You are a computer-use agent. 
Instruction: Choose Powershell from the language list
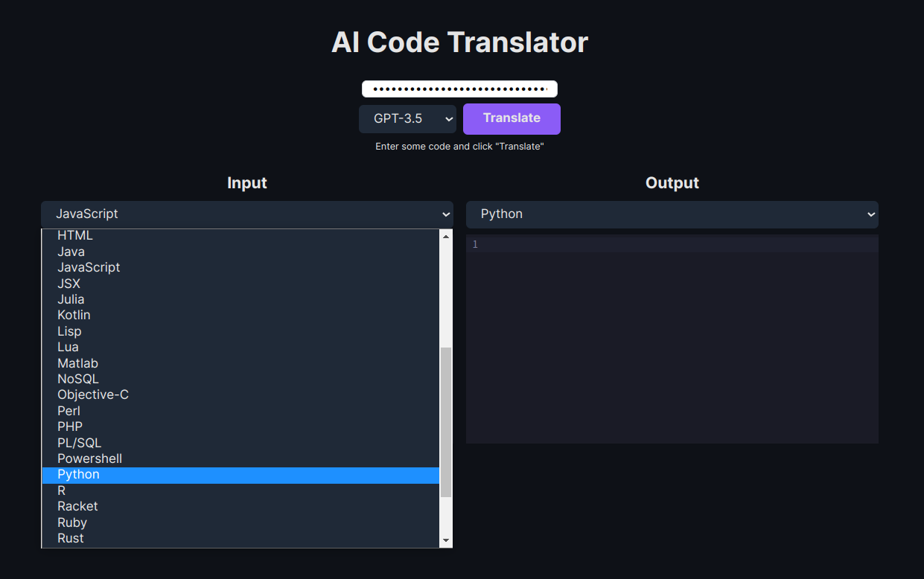pyautogui.click(x=89, y=458)
